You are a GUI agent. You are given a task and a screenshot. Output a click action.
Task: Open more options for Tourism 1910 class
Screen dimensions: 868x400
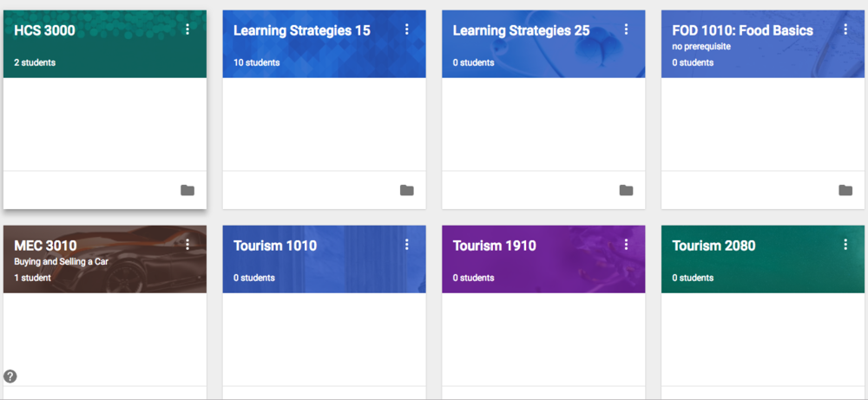coord(626,245)
